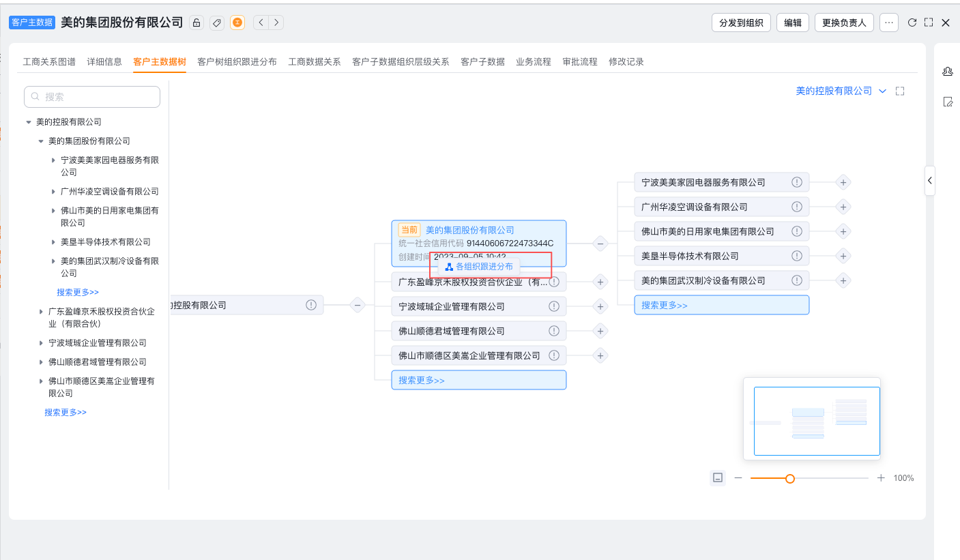Click 搜索更多>> node in middle column
Screen dimensions: 960x560
[479, 380]
